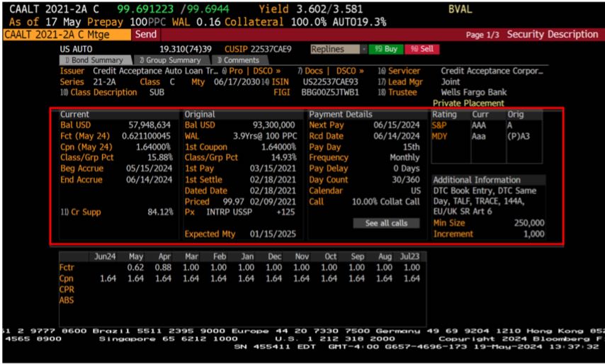Click the ABS row label
605x364 pixels.
tap(67, 300)
